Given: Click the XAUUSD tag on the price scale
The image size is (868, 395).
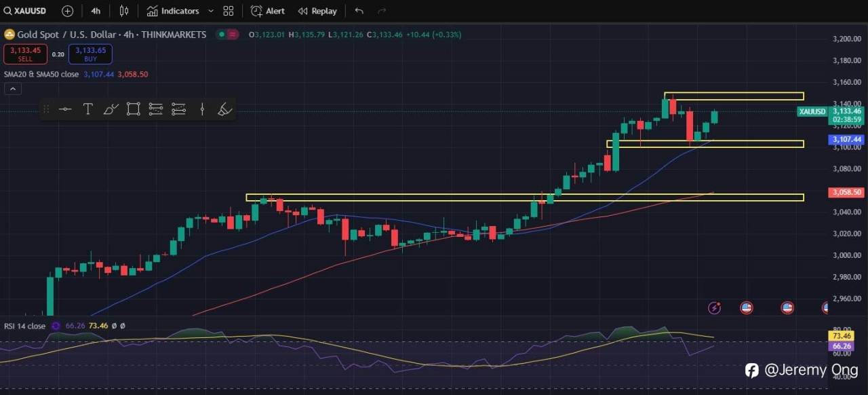Looking at the screenshot, I should 812,111.
